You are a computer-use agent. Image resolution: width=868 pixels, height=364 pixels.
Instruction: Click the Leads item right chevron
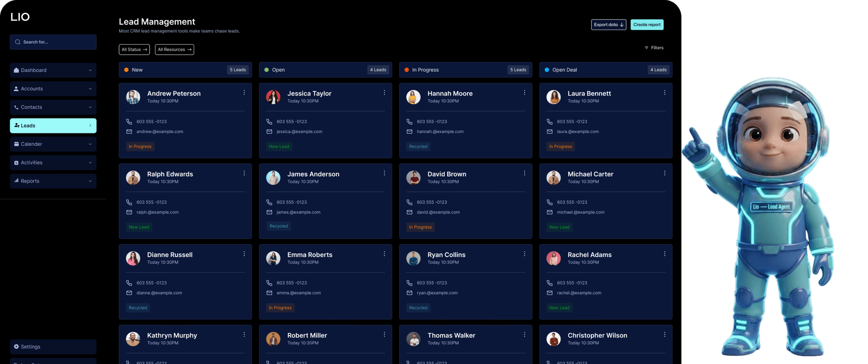pos(90,126)
